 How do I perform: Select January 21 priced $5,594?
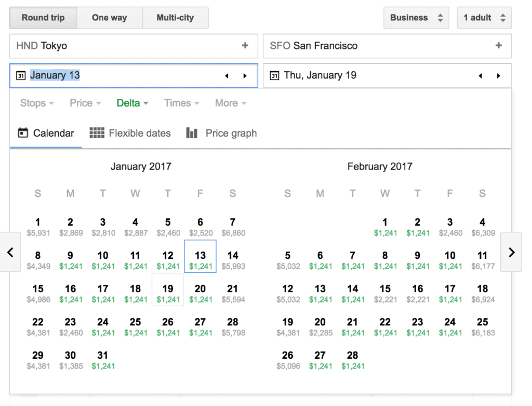(233, 293)
